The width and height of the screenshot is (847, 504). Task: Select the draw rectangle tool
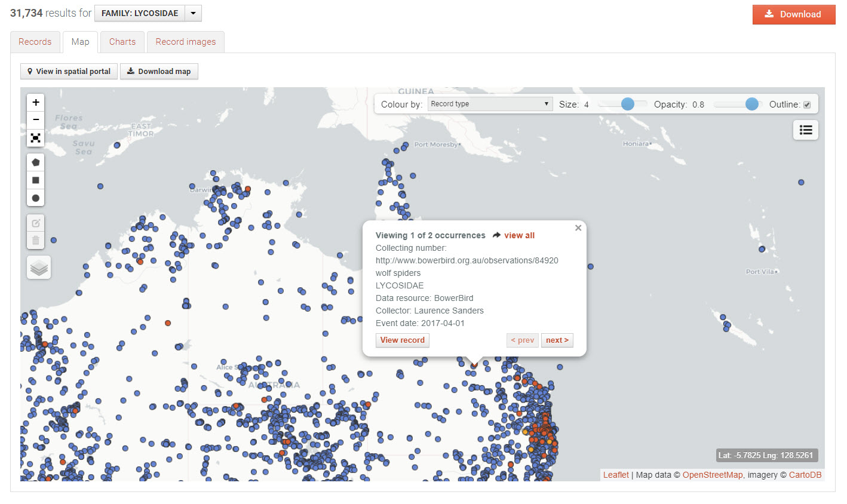point(36,180)
